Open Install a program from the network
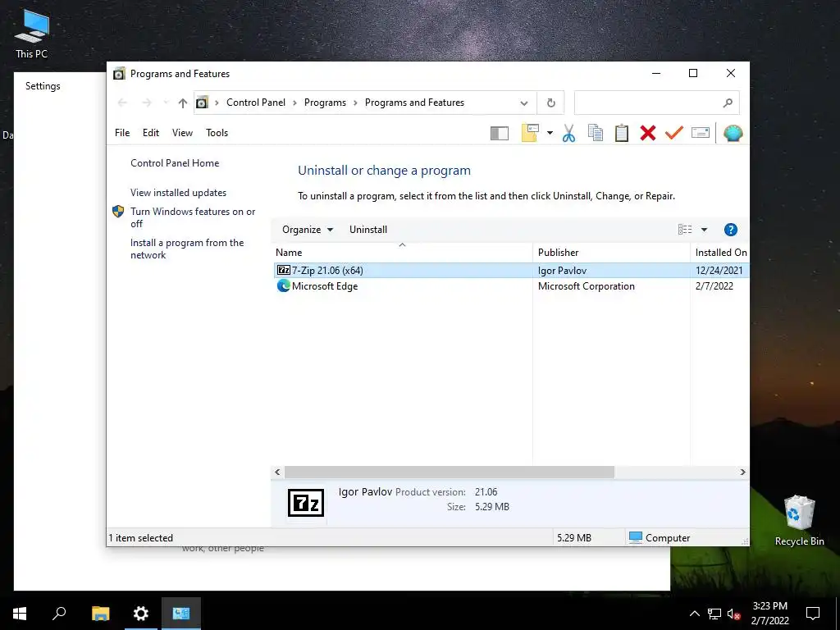Viewport: 840px width, 630px height. [187, 249]
